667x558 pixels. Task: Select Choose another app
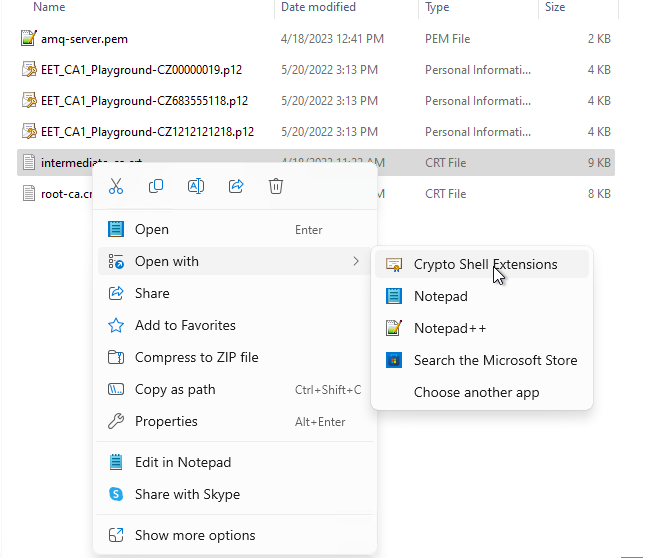click(x=476, y=392)
